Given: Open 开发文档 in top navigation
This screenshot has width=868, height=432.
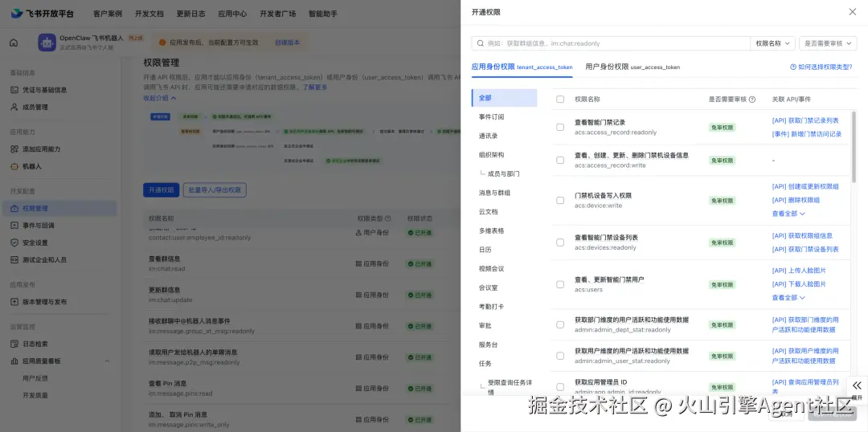Looking at the screenshot, I should point(149,14).
